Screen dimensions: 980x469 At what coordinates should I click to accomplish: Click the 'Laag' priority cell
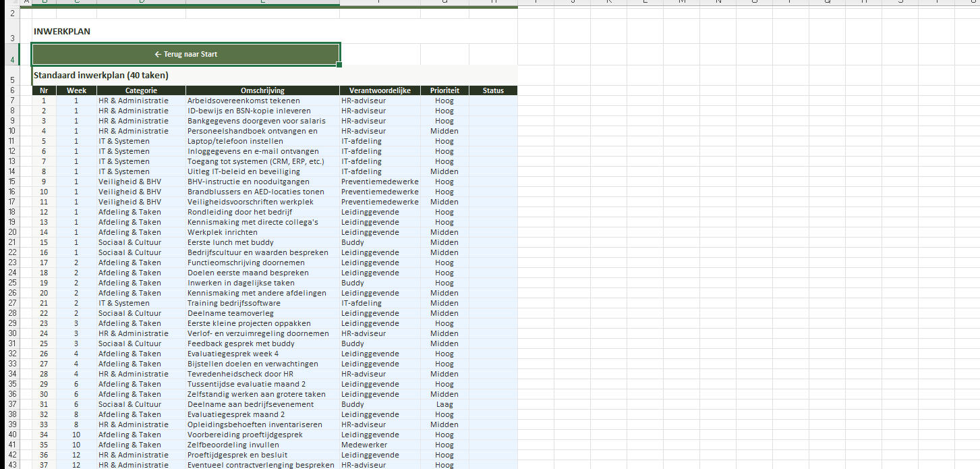(444, 404)
